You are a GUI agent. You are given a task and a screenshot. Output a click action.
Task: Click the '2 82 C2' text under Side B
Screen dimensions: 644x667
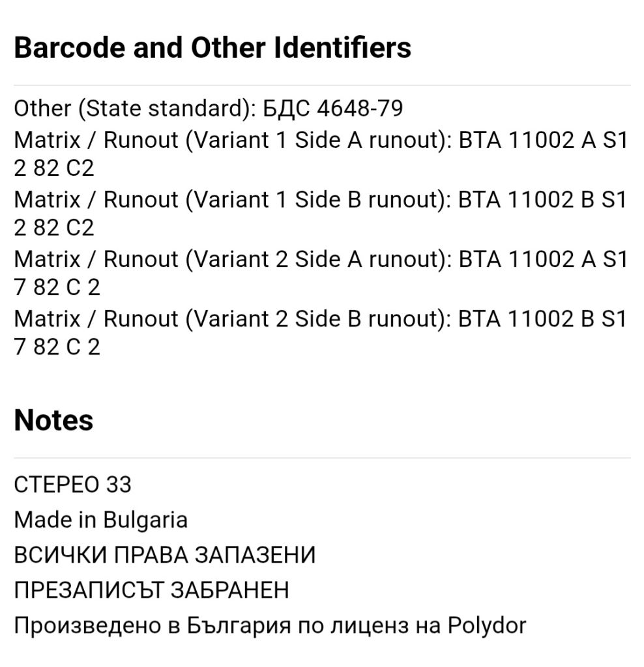54,227
